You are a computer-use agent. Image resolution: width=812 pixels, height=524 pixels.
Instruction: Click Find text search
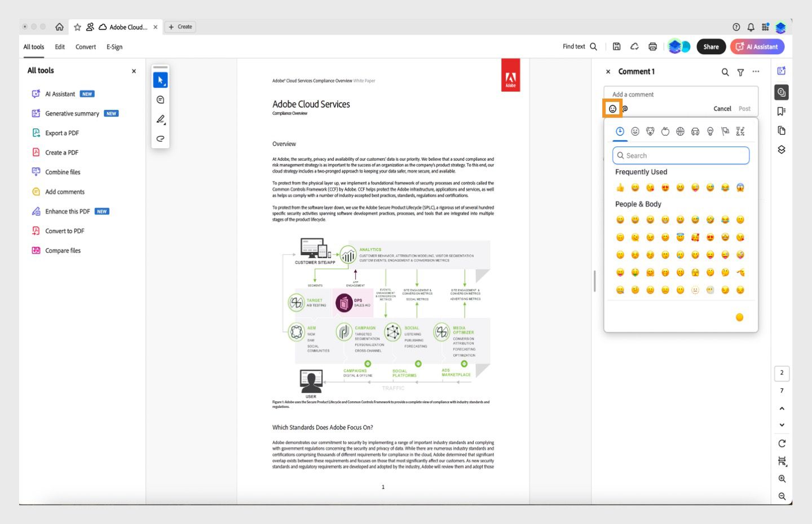tap(580, 47)
